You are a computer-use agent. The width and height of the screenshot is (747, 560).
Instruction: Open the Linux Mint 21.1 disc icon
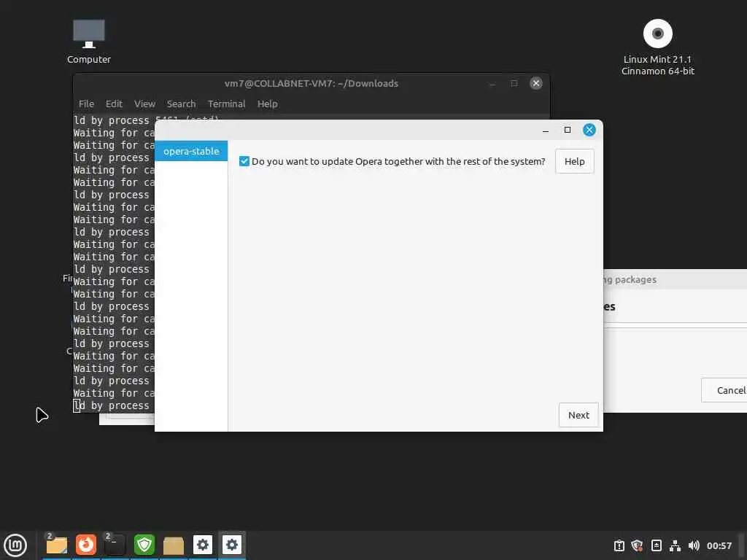tap(657, 47)
